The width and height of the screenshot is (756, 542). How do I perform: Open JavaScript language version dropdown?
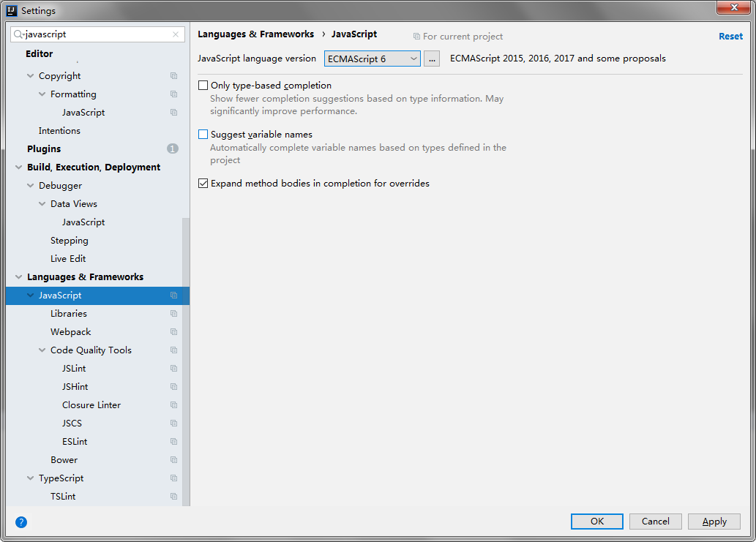373,59
